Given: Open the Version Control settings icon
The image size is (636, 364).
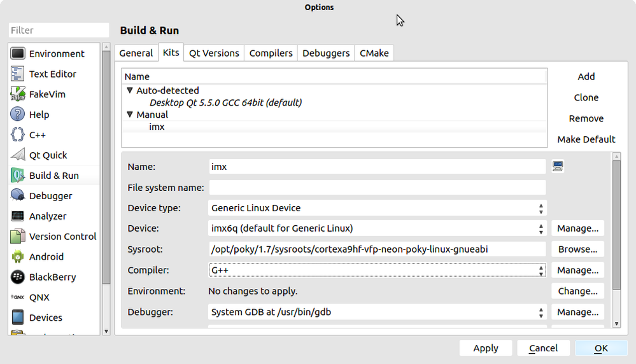Looking at the screenshot, I should (x=18, y=237).
